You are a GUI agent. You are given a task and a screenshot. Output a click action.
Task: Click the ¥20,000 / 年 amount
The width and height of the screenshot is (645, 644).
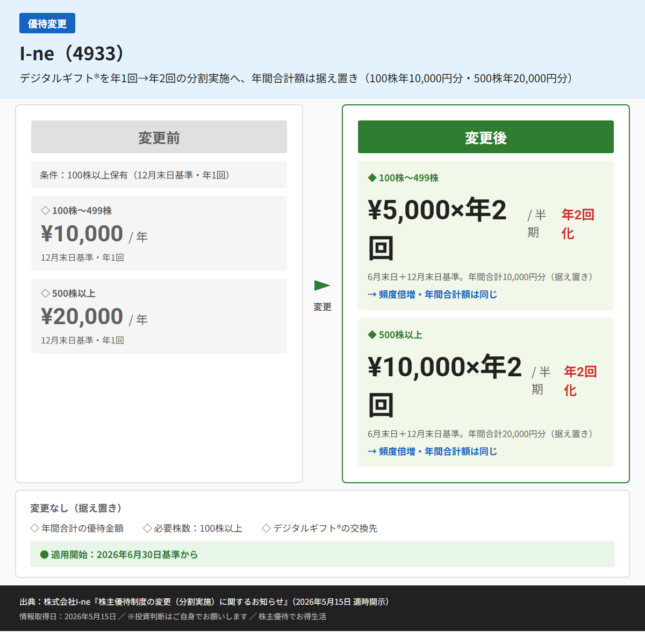(x=94, y=317)
